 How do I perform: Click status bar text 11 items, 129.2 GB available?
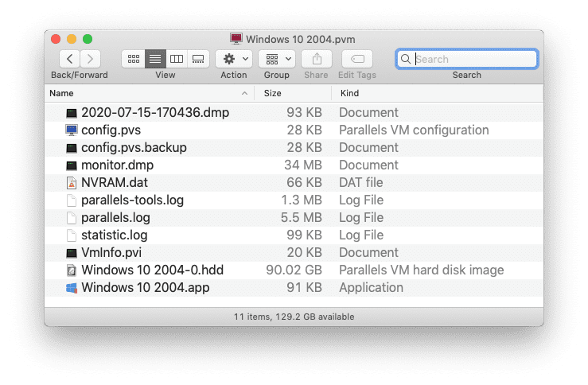pyautogui.click(x=294, y=317)
